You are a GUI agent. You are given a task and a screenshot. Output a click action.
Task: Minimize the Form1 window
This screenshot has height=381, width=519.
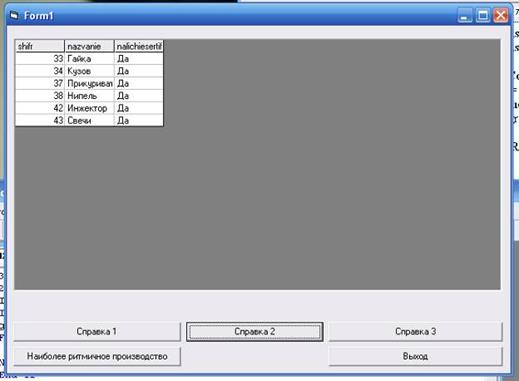point(465,15)
